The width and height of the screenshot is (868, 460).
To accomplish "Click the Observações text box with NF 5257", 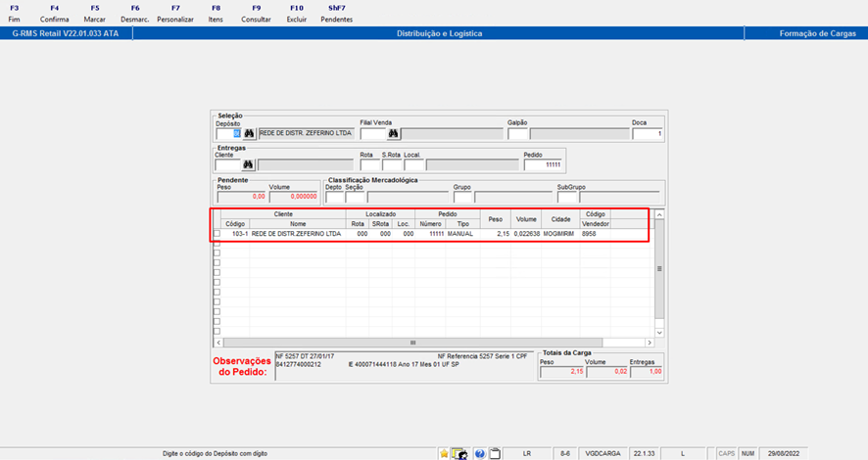I will [x=404, y=366].
